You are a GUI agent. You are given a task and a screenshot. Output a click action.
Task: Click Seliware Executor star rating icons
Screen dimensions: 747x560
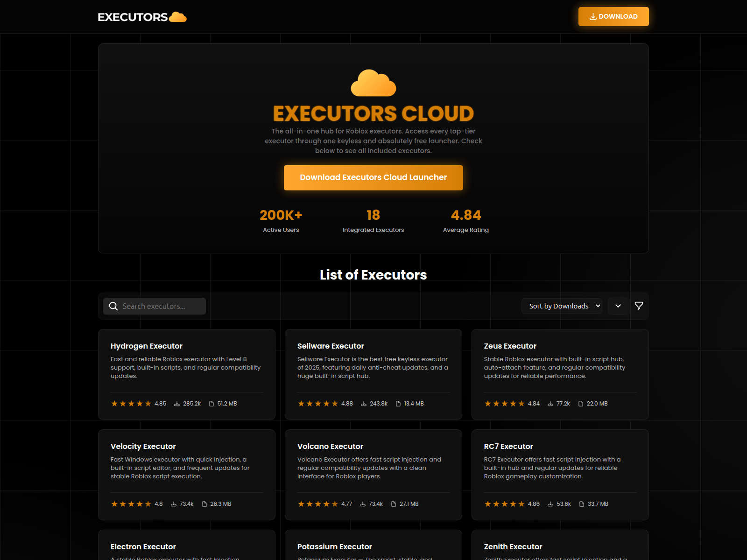tap(318, 404)
